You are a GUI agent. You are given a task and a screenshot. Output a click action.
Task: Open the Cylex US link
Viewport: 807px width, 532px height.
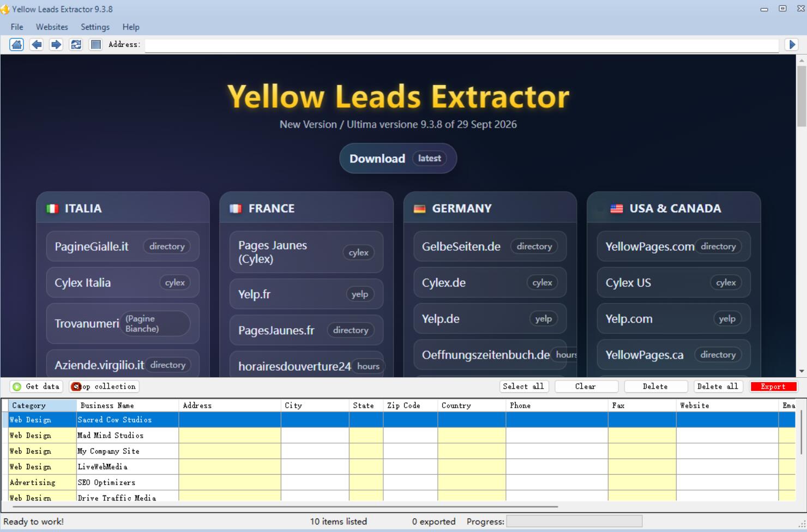[673, 282]
